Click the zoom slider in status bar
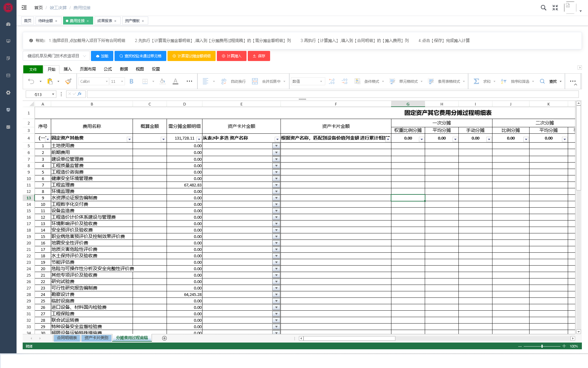 542,346
